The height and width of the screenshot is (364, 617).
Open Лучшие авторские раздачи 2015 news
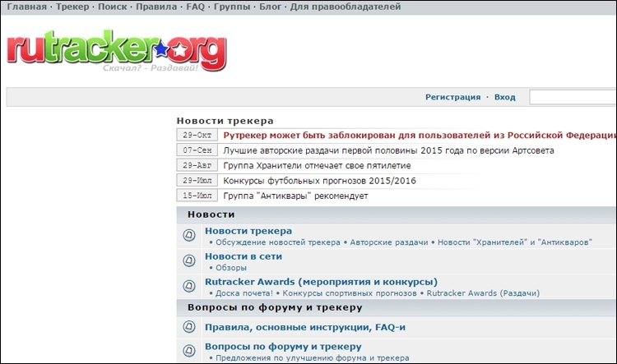coord(388,150)
